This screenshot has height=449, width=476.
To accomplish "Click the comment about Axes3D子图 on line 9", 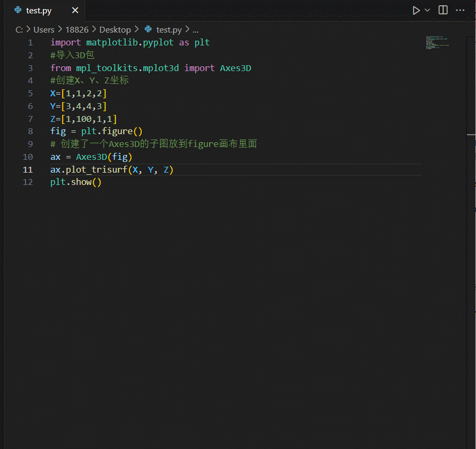I will (x=153, y=144).
